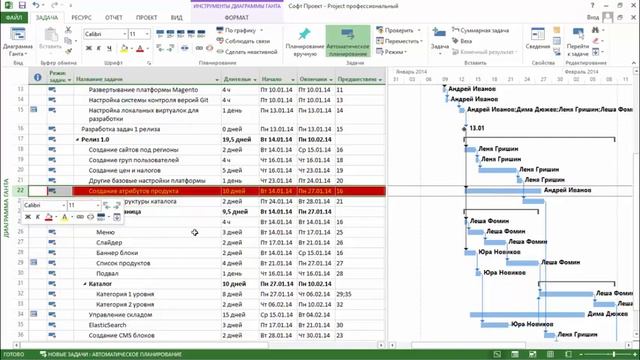Toggle underline Ч in ribbon
Viewport: 640px width, 360px height.
[x=109, y=49]
